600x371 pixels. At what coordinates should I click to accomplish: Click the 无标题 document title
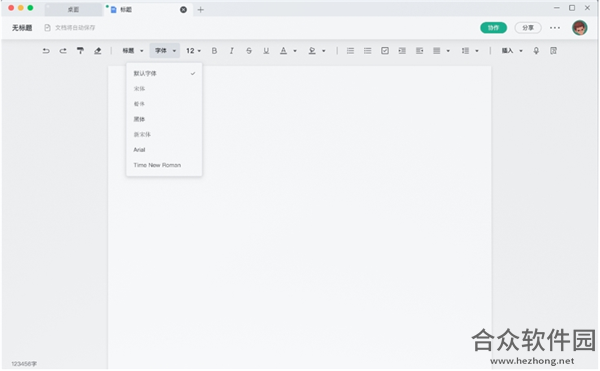(22, 28)
